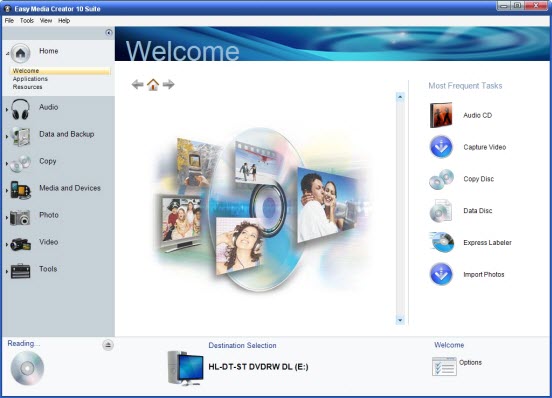Expand the Media and Devices category
The height and width of the screenshot is (398, 552).
[7, 191]
